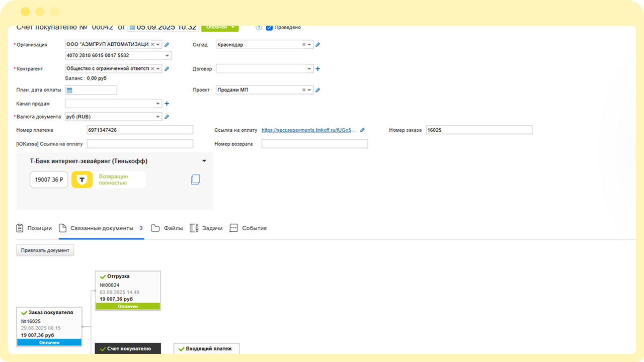
Task: Click the blue help question mark icon
Action: point(259,28)
